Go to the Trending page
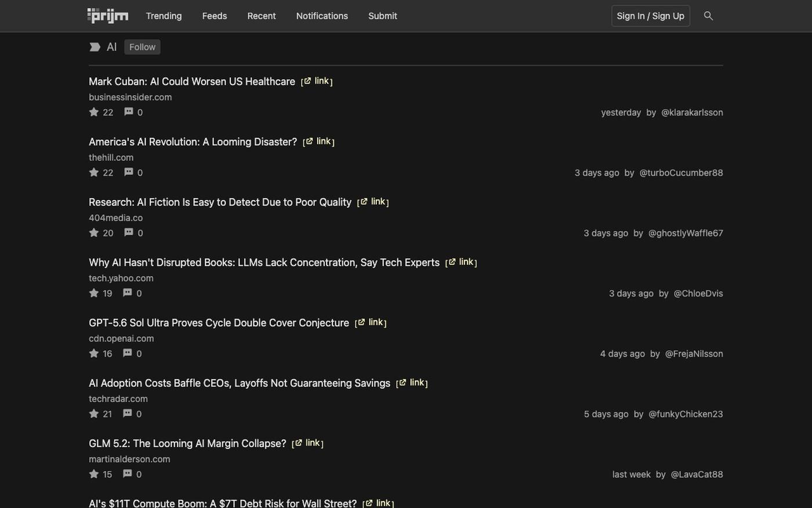Image resolution: width=812 pixels, height=508 pixels. click(164, 16)
